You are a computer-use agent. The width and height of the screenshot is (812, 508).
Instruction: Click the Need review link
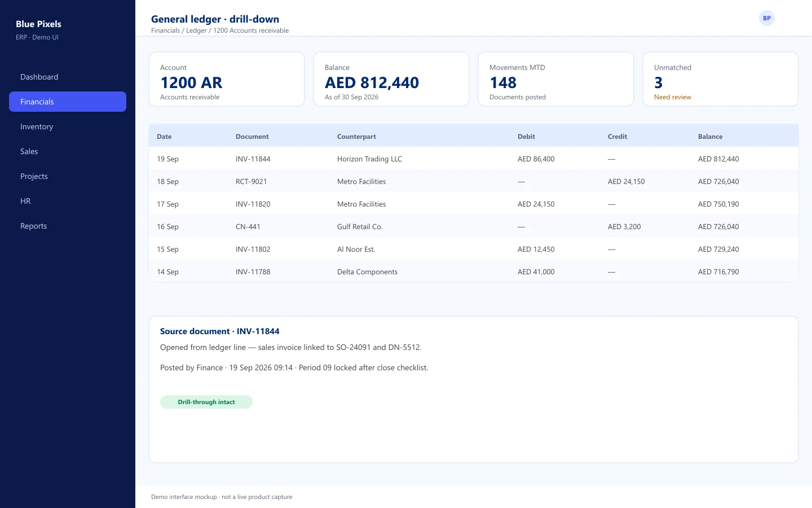(672, 97)
